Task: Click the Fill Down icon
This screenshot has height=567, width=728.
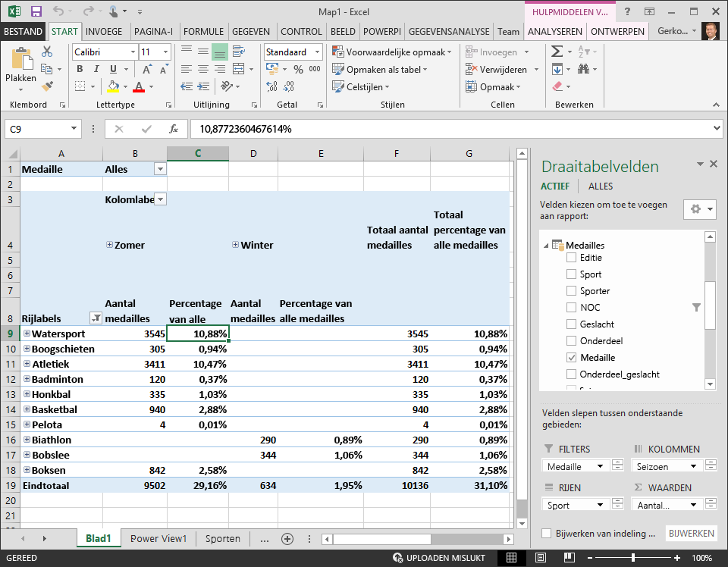Action: point(557,69)
